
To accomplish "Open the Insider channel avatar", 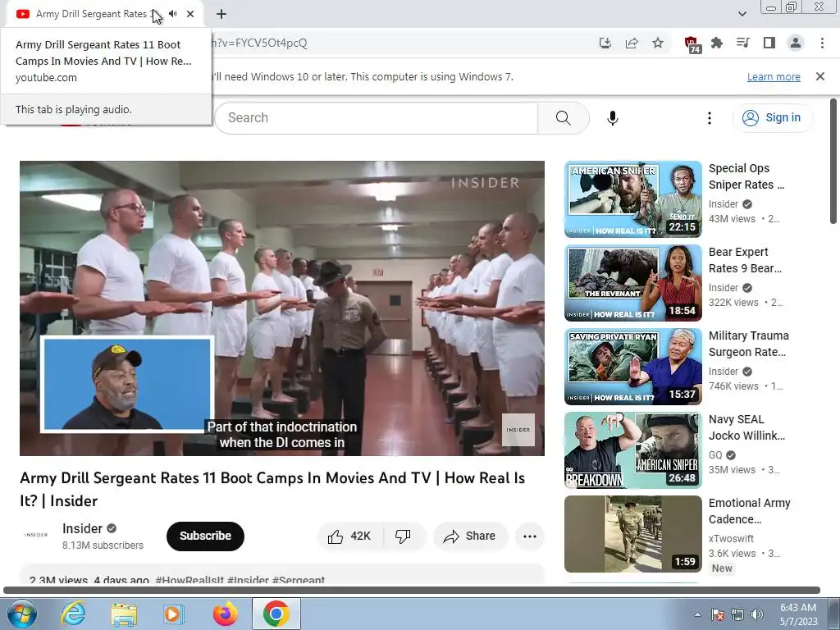I will [x=36, y=535].
